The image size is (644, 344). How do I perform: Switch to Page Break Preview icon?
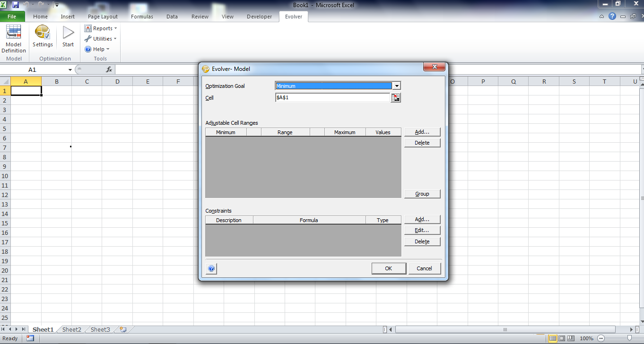[571, 338]
